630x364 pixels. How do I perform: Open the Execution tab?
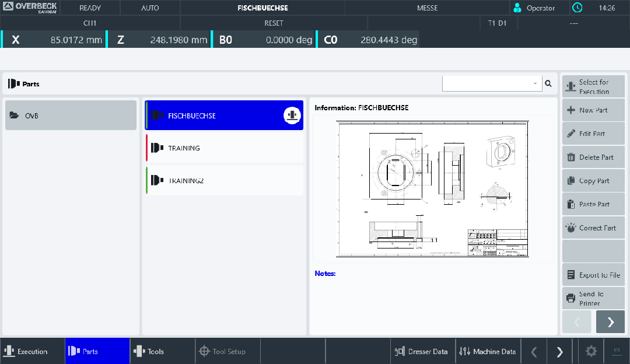coord(33,351)
